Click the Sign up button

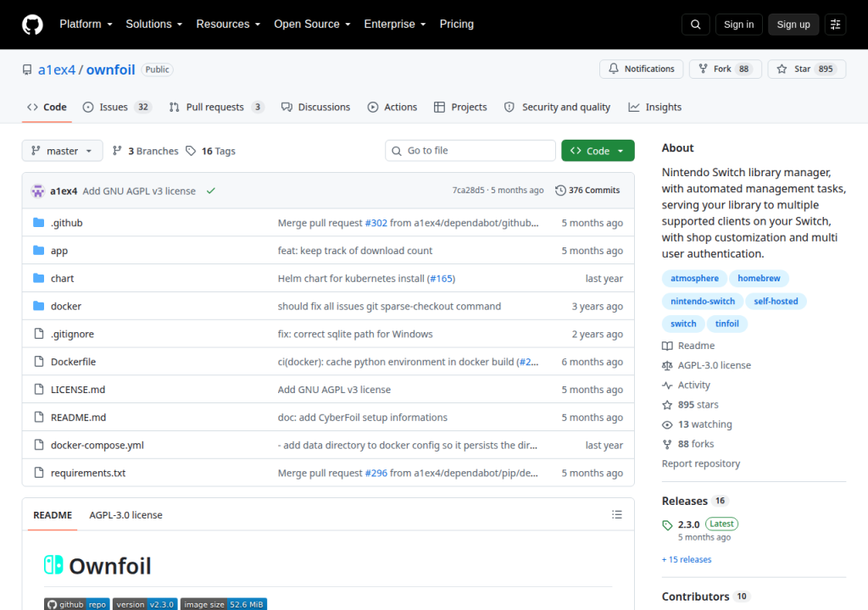pyautogui.click(x=793, y=25)
